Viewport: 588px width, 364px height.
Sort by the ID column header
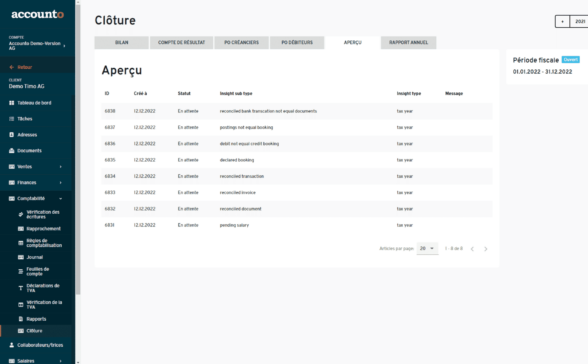107,93
